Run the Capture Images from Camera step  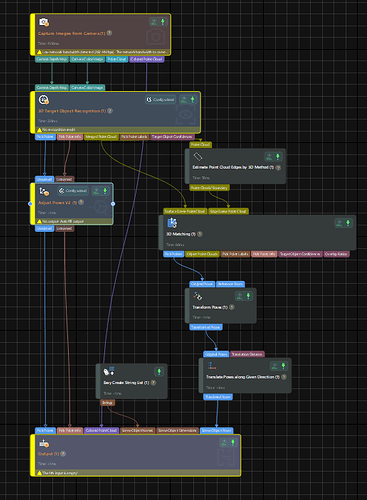pos(163,22)
